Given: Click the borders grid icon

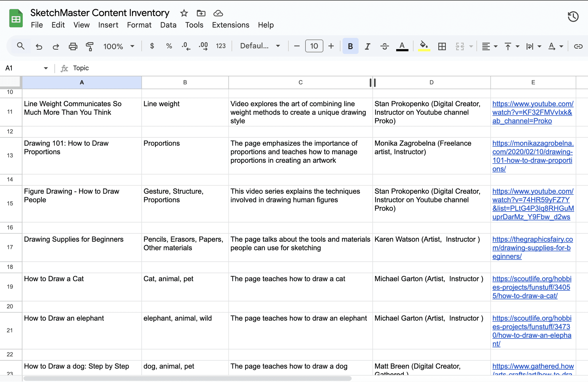Looking at the screenshot, I should pyautogui.click(x=442, y=46).
